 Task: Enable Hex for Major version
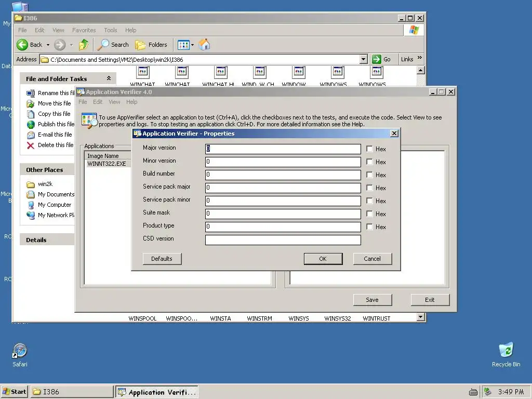369,149
